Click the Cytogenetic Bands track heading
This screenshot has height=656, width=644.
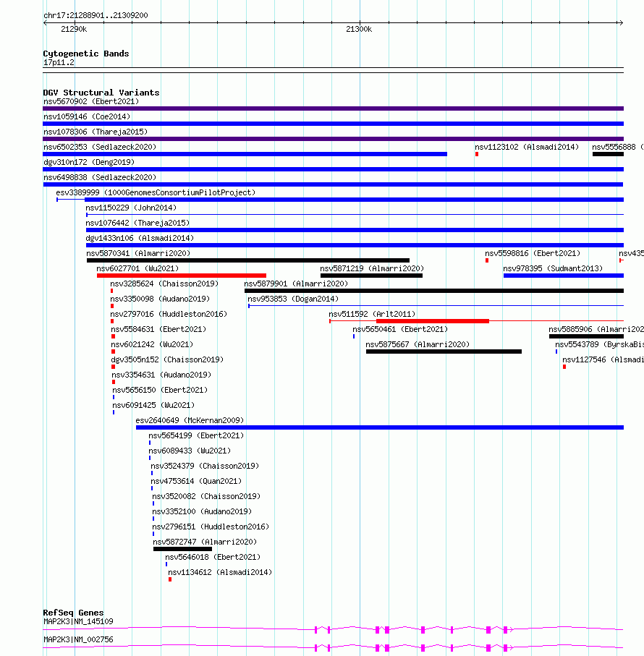[86, 54]
